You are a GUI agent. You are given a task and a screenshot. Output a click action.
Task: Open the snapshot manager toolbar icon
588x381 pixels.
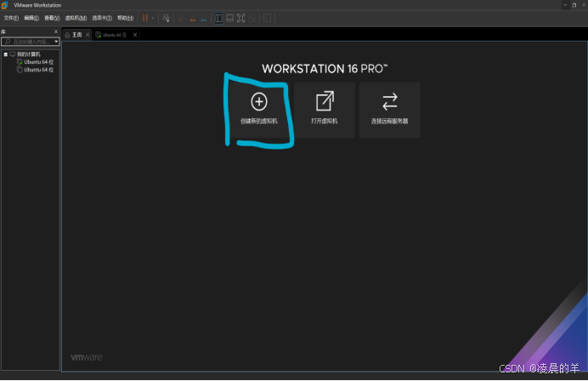[x=204, y=18]
